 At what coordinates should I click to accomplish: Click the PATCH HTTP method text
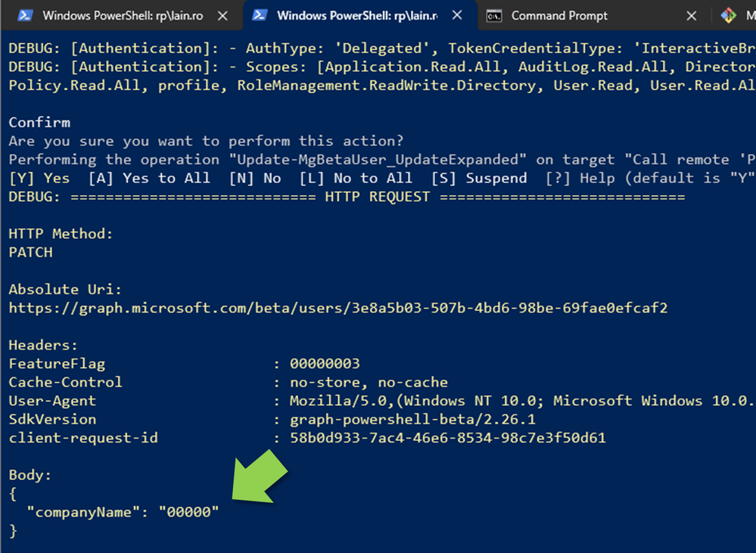(30, 252)
